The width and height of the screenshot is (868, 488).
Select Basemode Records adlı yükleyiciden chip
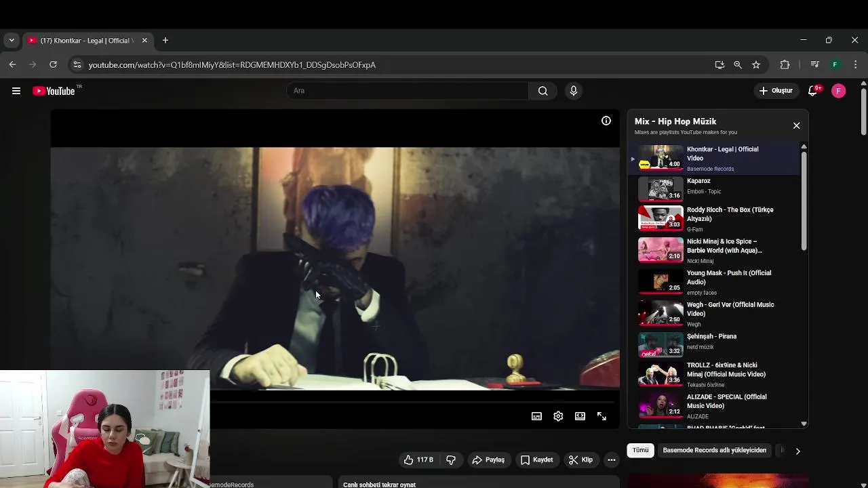click(x=715, y=450)
